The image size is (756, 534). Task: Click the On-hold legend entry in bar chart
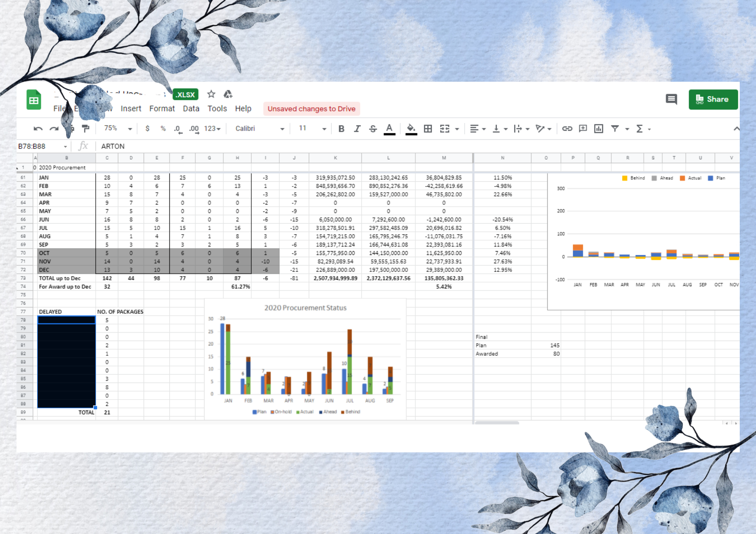click(x=281, y=412)
